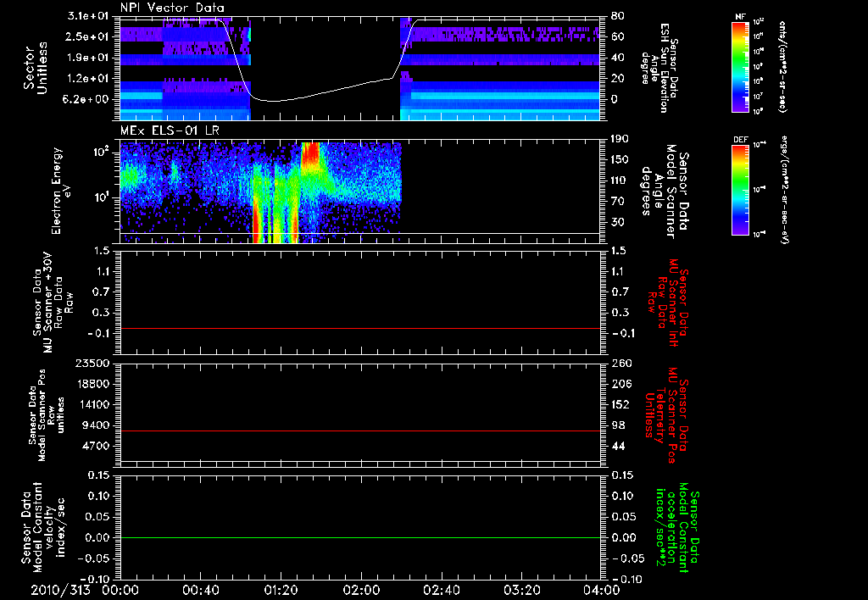The width and height of the screenshot is (868, 600).
Task: Click the 9400 scanner position tick
Action: pyautogui.click(x=95, y=425)
